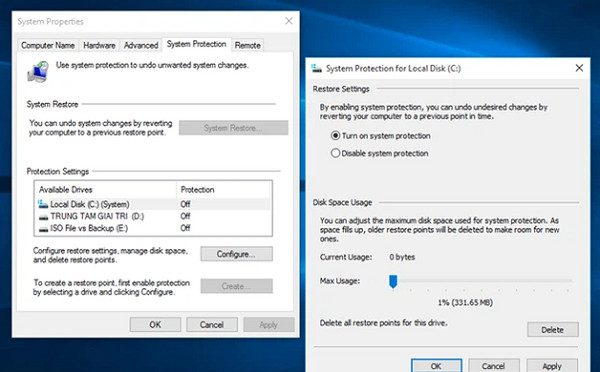Viewport: 600px width, 372px height.
Task: Go to the Advanced tab
Action: click(141, 45)
